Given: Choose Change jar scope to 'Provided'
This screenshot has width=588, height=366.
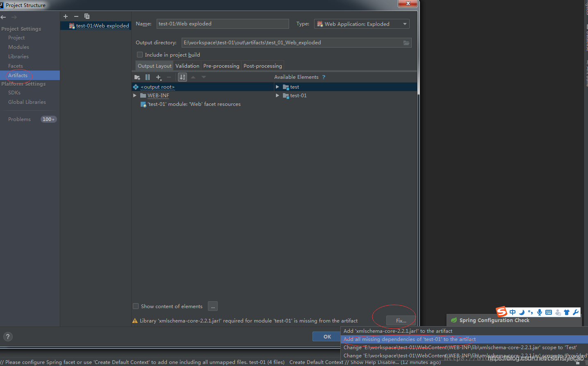Looking at the screenshot, I should click(x=465, y=356).
